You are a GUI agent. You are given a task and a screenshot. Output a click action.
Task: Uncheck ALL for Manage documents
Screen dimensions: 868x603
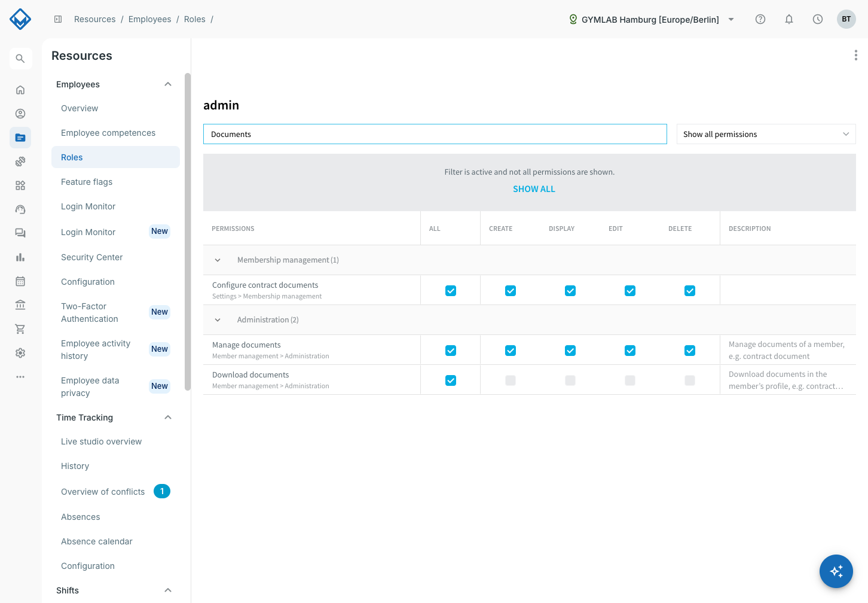(x=451, y=351)
